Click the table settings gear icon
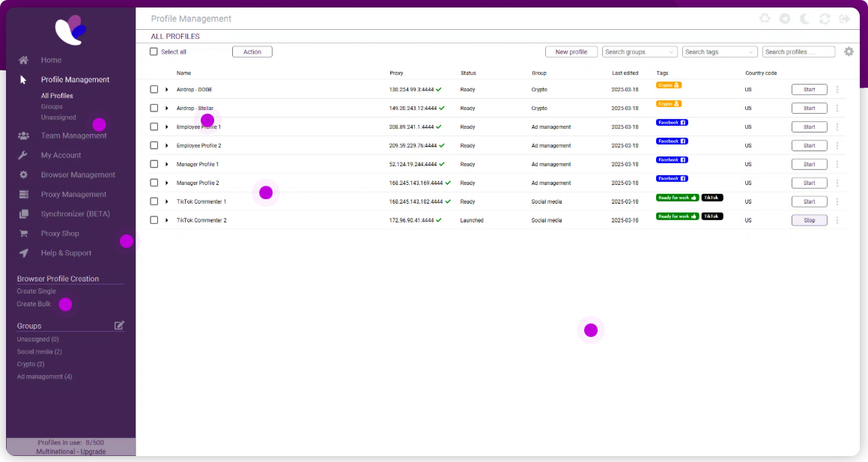The height and width of the screenshot is (462, 868). pos(849,52)
